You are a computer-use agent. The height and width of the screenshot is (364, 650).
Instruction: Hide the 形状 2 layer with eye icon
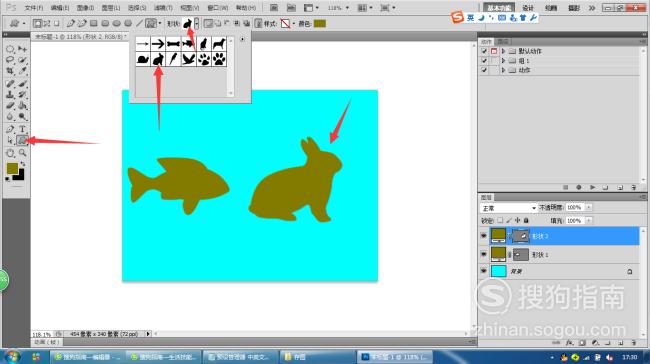pos(483,236)
